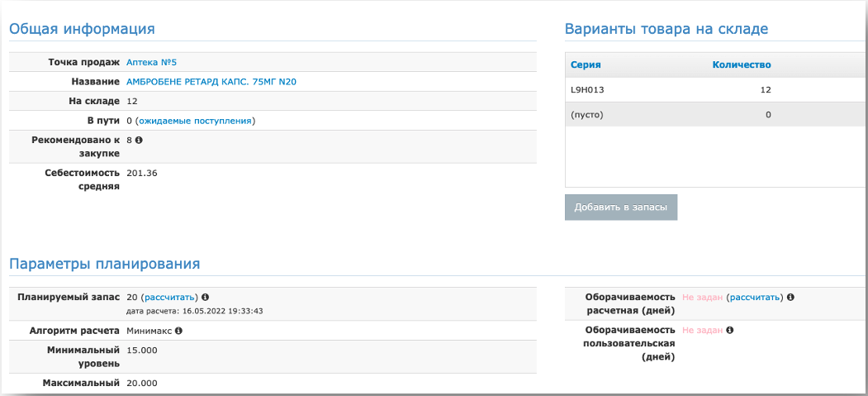Open АМБРОБЕНЕ РЕТАРД КАПС. 75МГ N20 link
The image size is (868, 396).
[211, 82]
